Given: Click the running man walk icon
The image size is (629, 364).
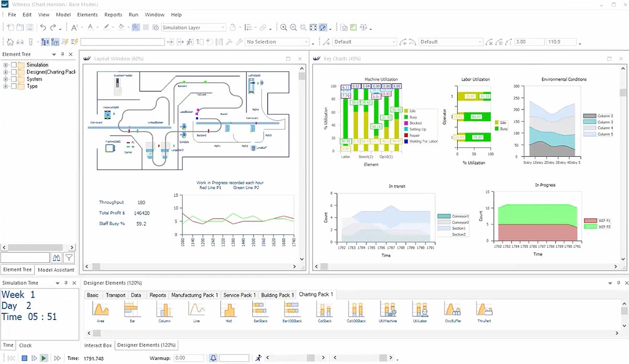Looking at the screenshot, I should pos(258,358).
